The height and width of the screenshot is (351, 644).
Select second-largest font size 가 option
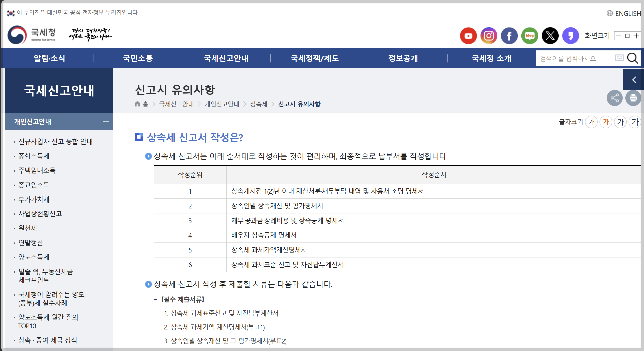620,122
